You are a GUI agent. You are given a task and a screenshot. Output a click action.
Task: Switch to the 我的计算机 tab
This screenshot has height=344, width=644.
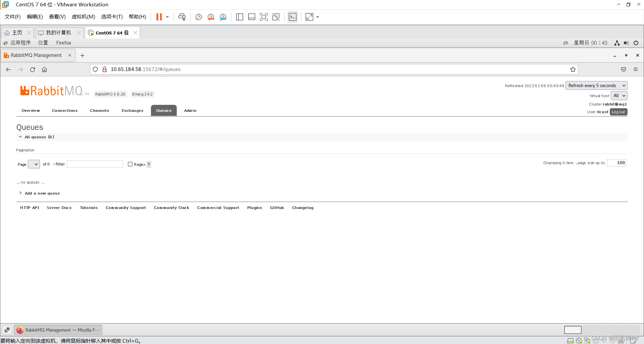click(58, 32)
